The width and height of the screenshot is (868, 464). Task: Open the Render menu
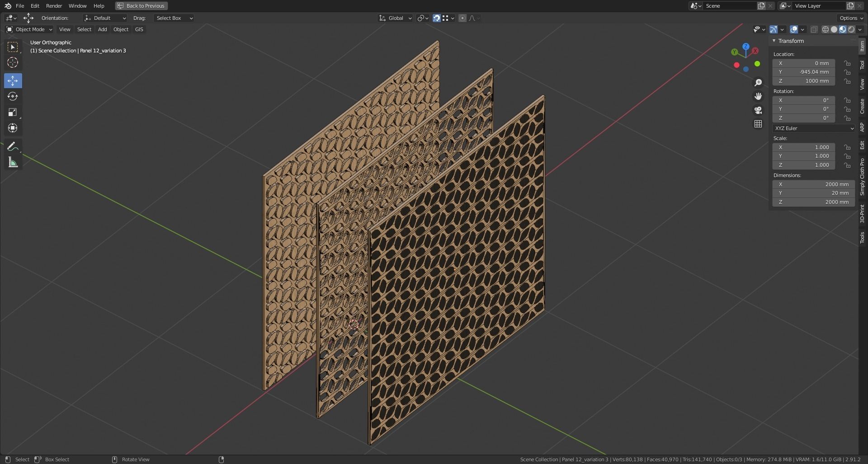pos(54,6)
